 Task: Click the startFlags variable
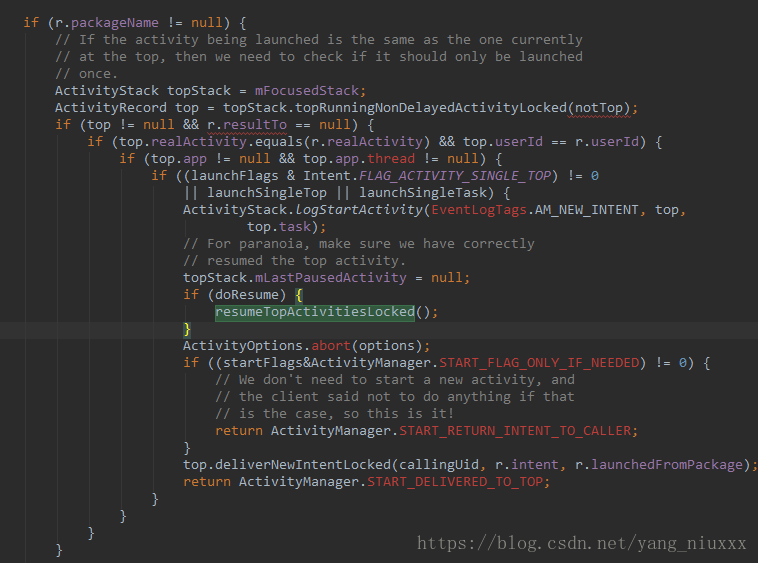(x=263, y=363)
